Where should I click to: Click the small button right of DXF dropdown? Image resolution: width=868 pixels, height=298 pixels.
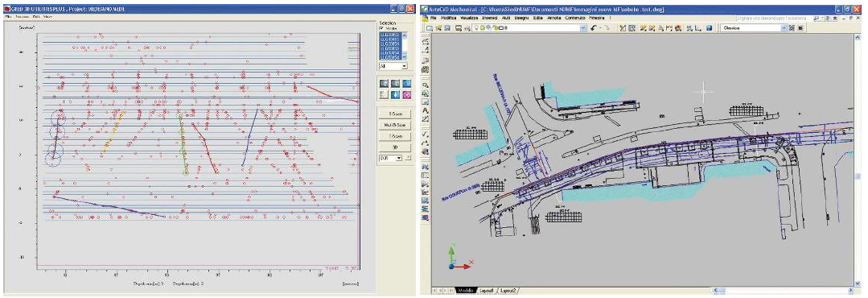[x=407, y=158]
